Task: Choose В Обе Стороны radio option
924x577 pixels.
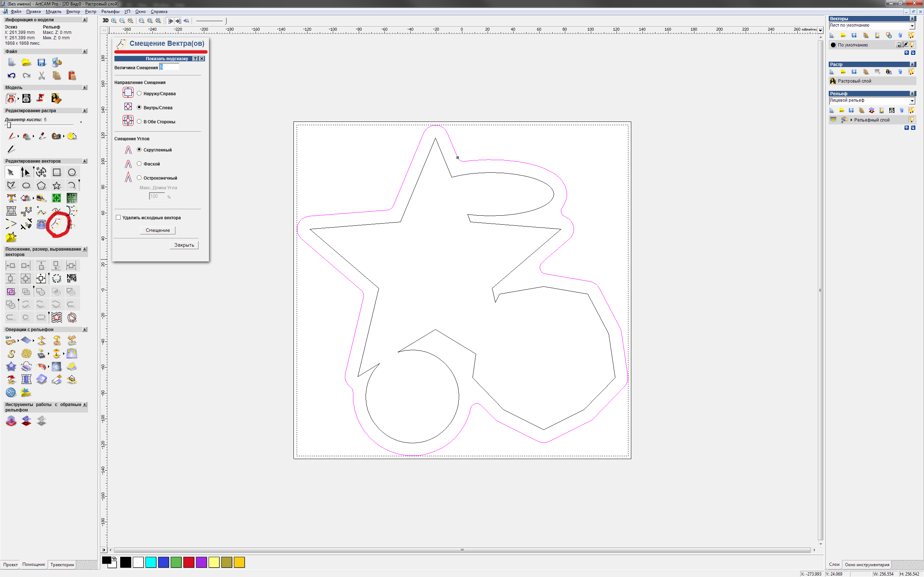Action: pos(139,122)
